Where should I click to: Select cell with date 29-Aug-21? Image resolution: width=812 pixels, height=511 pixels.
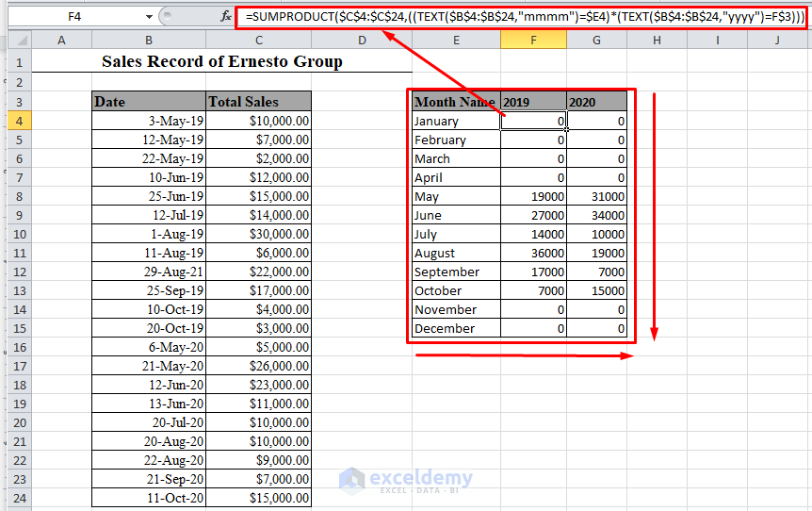149,272
